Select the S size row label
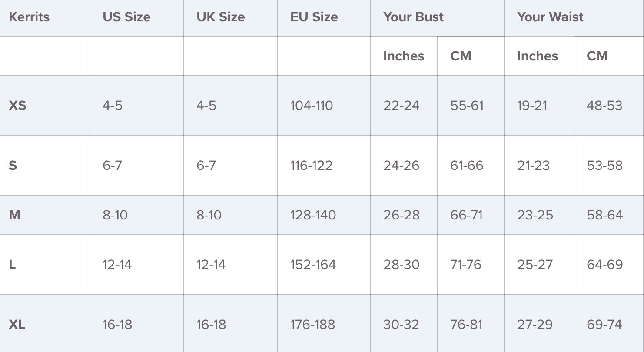The image size is (644, 352). [x=13, y=166]
